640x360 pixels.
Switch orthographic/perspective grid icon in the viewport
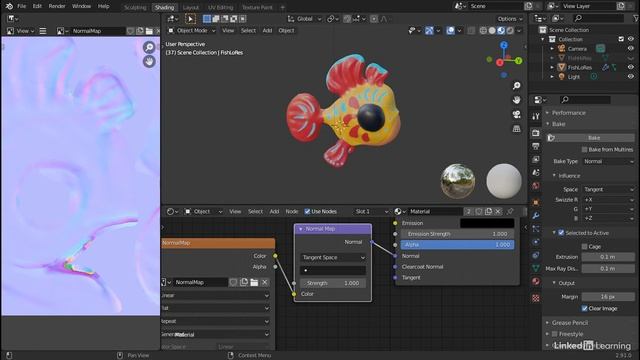[x=516, y=129]
